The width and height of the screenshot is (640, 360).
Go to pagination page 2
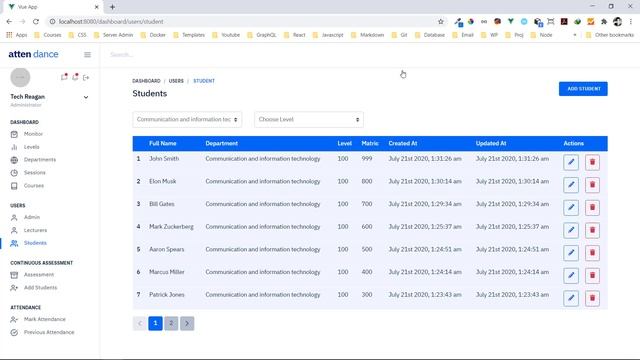pyautogui.click(x=171, y=323)
